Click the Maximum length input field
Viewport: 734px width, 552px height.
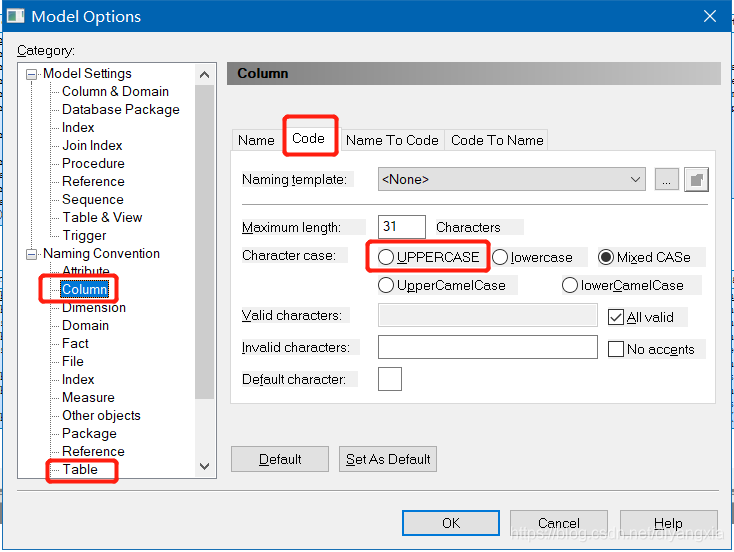tap(402, 227)
